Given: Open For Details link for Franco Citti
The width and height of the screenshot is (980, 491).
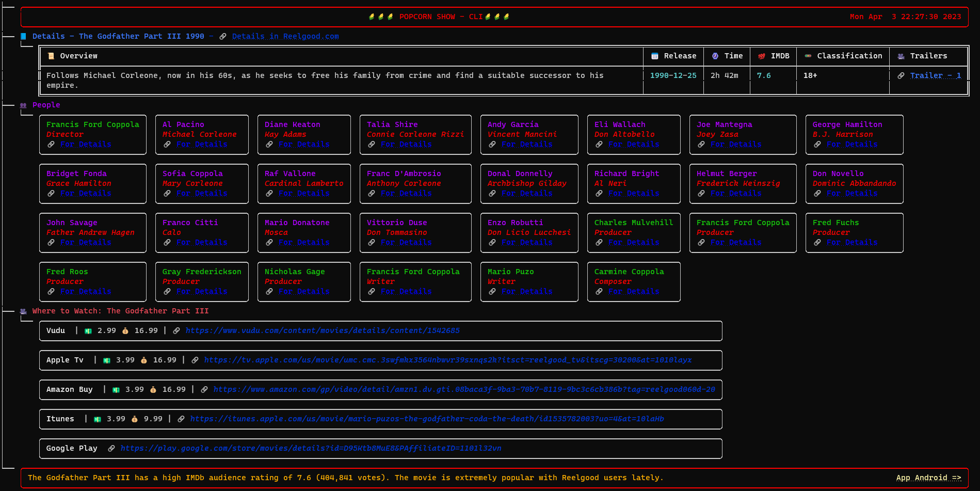Looking at the screenshot, I should tap(202, 243).
